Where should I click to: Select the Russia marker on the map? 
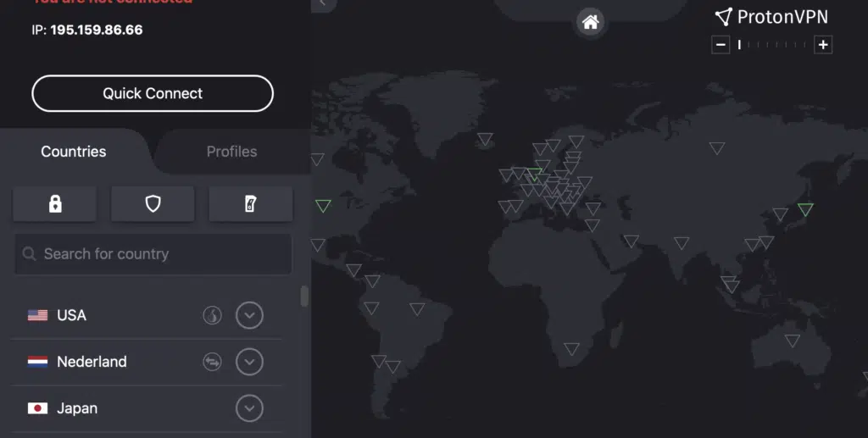pos(717,148)
